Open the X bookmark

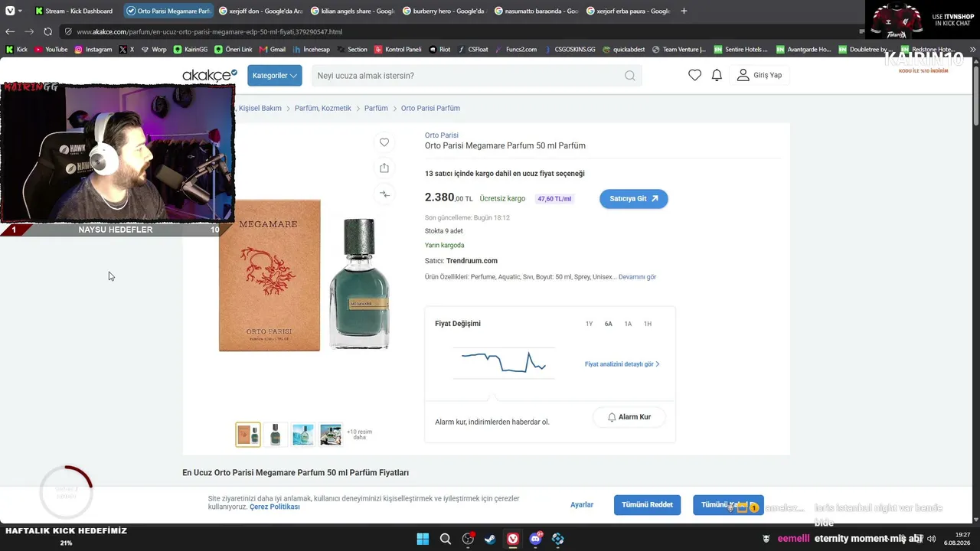(127, 50)
